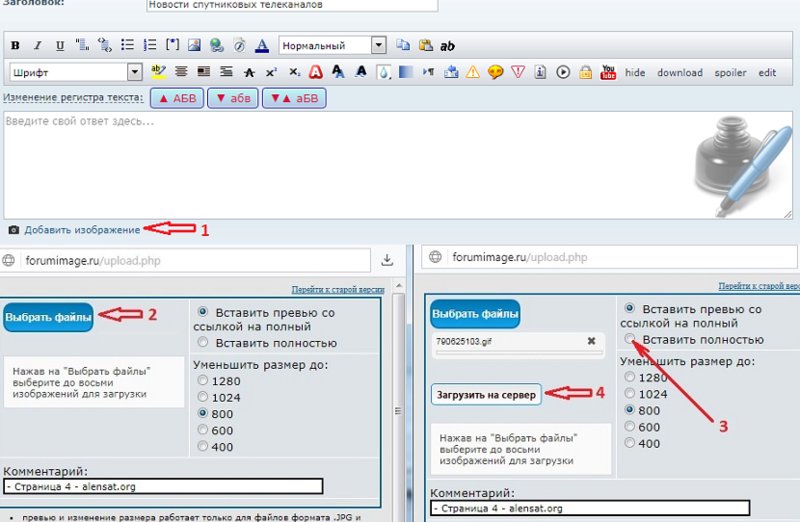Apply superscript formatting

point(271,73)
